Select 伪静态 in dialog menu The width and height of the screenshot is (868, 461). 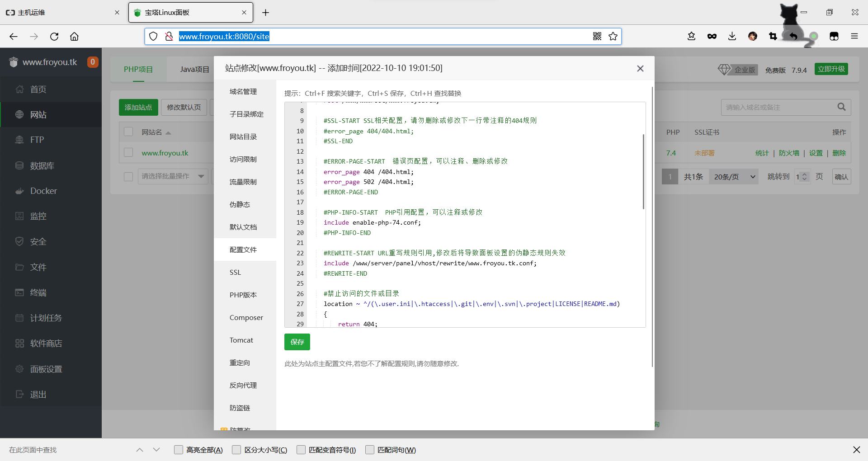(x=245, y=205)
